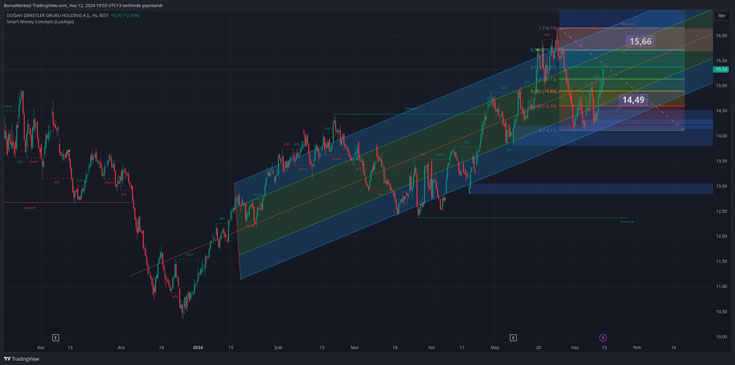Click the purple lightning event marker near Haz
735x365 pixels.
(603, 337)
